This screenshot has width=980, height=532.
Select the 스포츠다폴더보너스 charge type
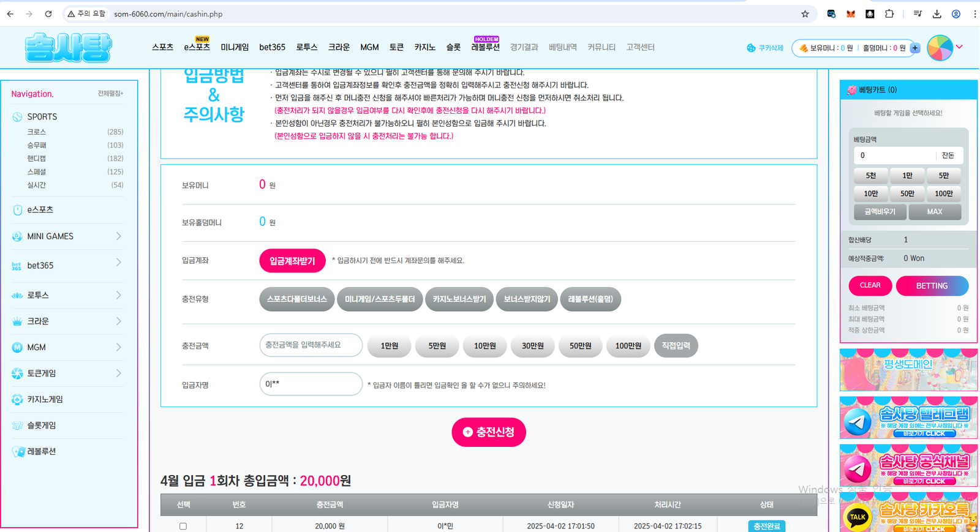(x=297, y=299)
